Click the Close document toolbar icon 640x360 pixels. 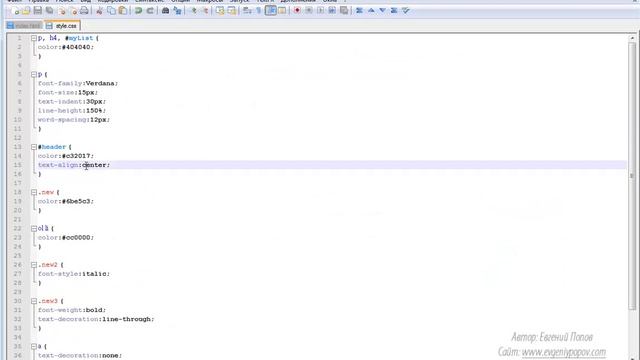tap(62, 11)
